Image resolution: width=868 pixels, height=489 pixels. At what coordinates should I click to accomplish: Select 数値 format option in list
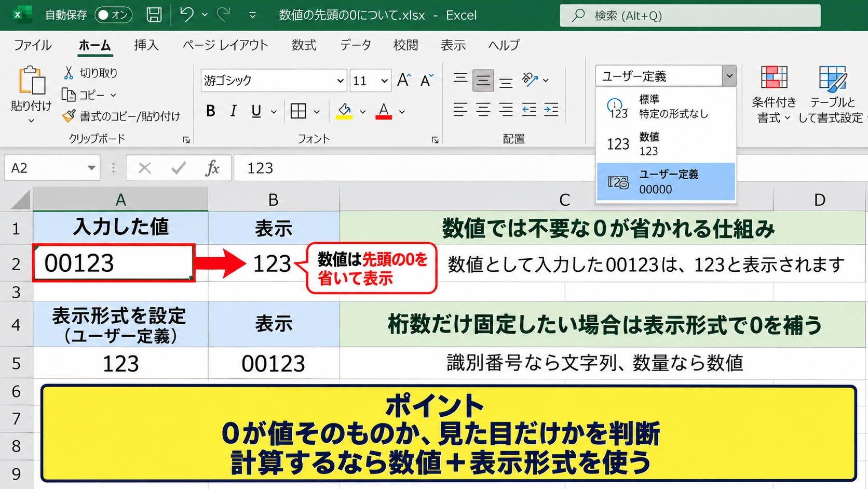(x=666, y=143)
